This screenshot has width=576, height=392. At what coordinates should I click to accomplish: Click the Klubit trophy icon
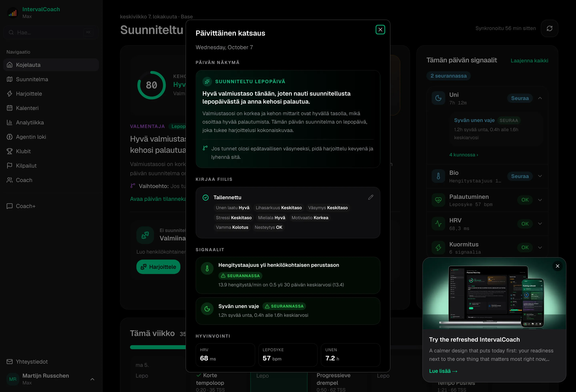9,151
